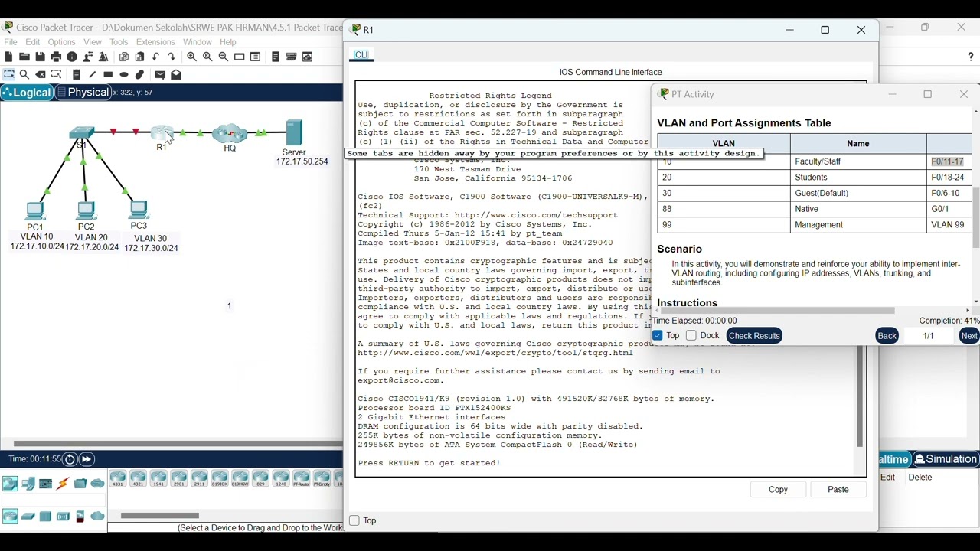
Task: Toggle Top checkbox in PT Activity window
Action: [658, 336]
